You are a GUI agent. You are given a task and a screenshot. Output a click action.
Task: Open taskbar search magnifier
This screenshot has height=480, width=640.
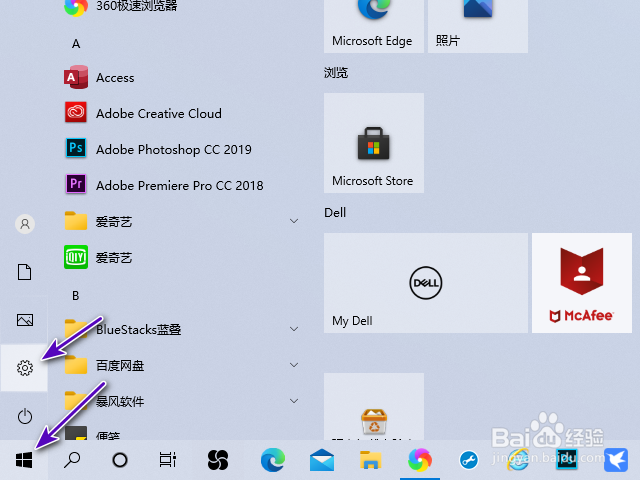pos(72,460)
